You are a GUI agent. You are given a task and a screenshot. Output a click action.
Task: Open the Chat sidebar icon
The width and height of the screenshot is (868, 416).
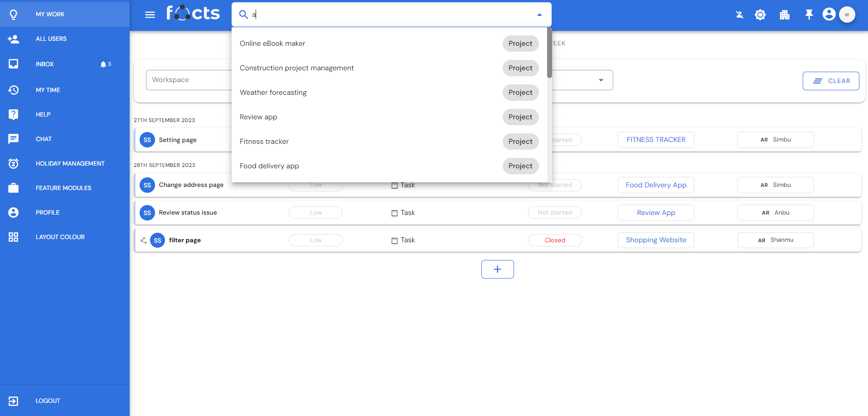(x=14, y=139)
